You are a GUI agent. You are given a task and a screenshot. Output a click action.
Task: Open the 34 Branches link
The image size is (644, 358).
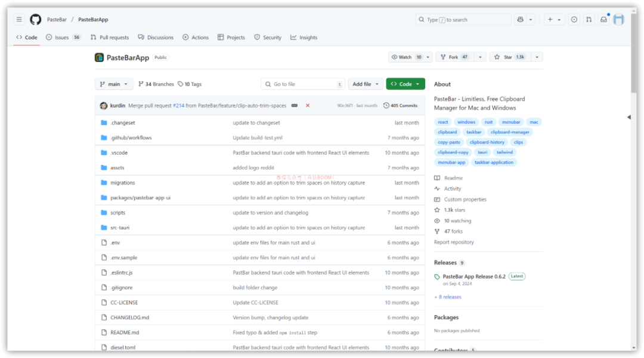point(156,84)
